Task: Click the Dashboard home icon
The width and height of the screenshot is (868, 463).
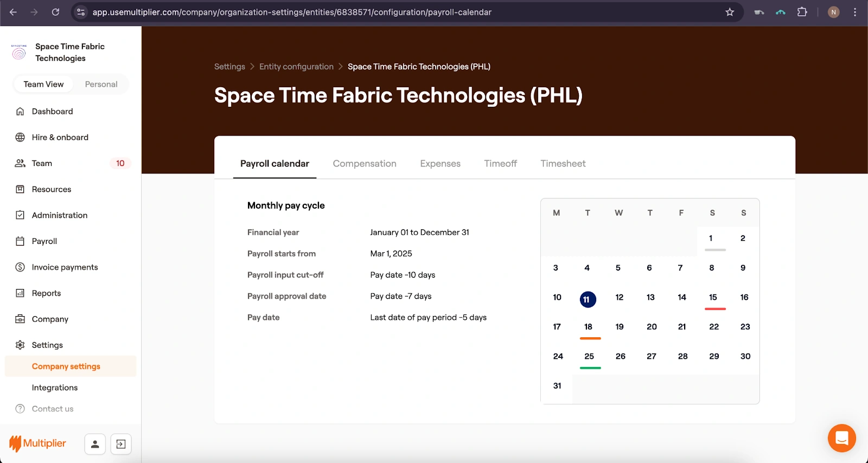Action: (20, 111)
